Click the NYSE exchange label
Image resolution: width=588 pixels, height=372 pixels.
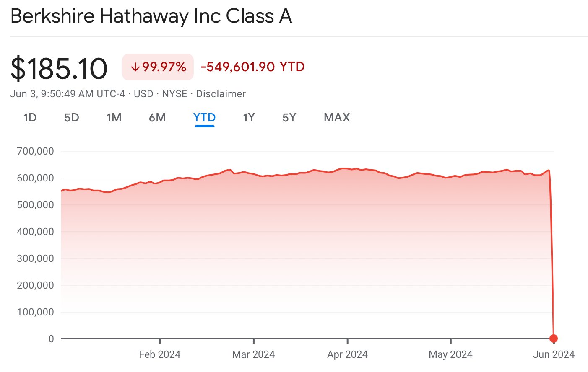coord(174,94)
